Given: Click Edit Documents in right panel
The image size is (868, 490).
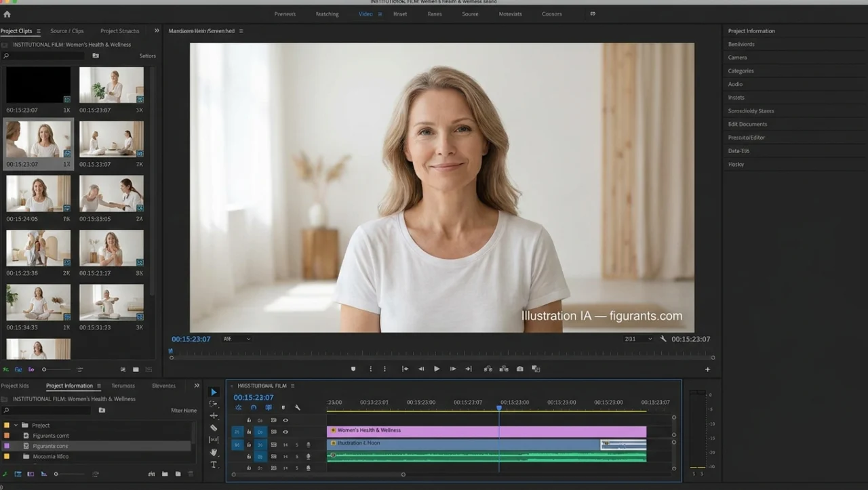Looking at the screenshot, I should tap(747, 124).
